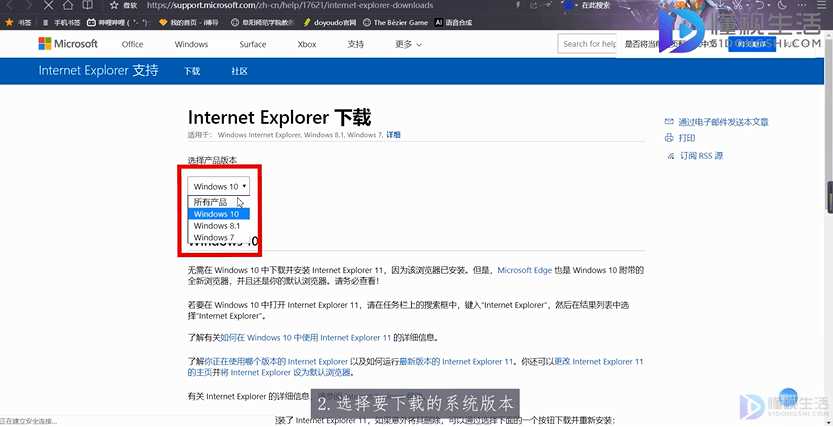Screen dimensions: 833x427
Task: Click the print icon
Action: click(x=669, y=138)
